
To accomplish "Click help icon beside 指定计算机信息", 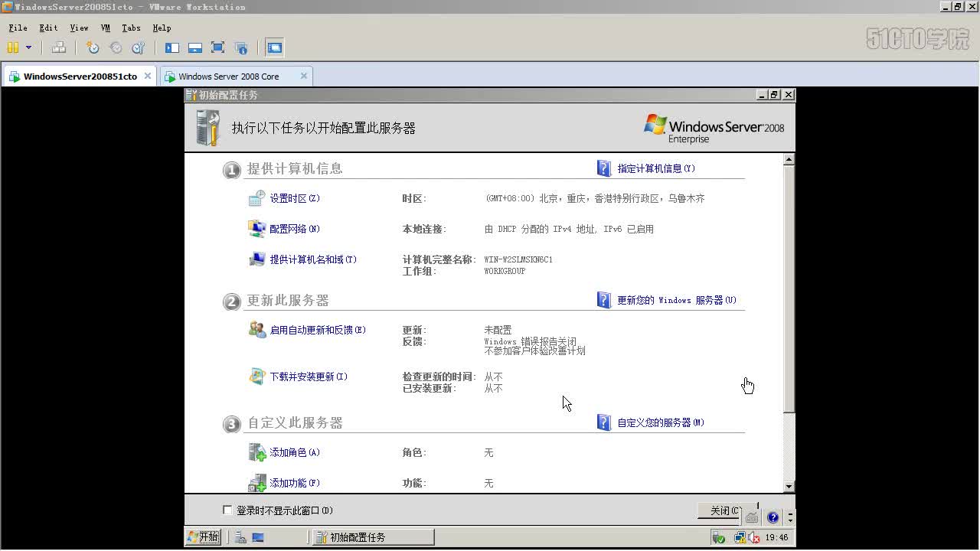I will [604, 168].
